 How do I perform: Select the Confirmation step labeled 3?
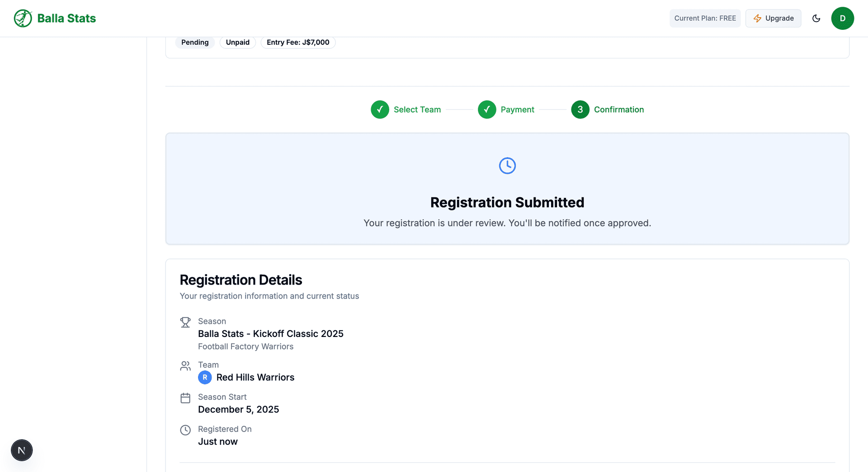pyautogui.click(x=580, y=109)
